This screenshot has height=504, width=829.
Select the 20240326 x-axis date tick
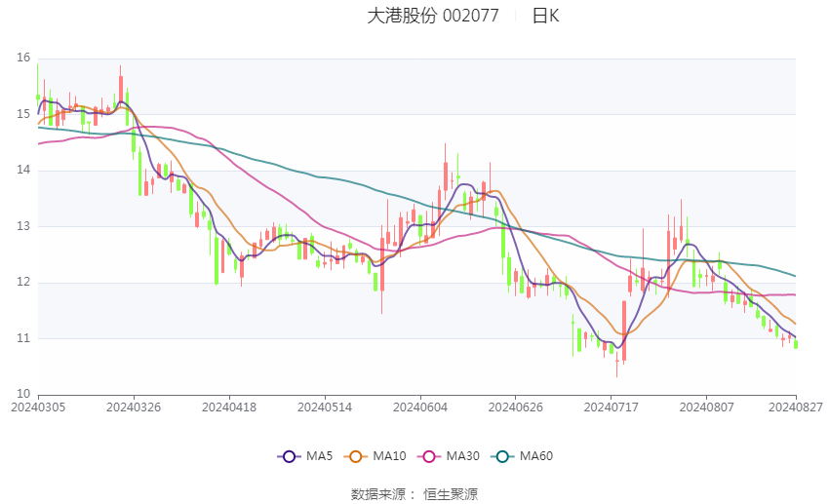click(x=134, y=407)
